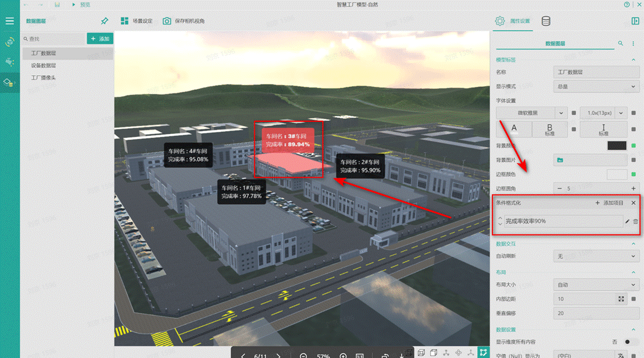Toggle the square indicator beside 内部边距
644x358 pixels.
tap(633, 299)
